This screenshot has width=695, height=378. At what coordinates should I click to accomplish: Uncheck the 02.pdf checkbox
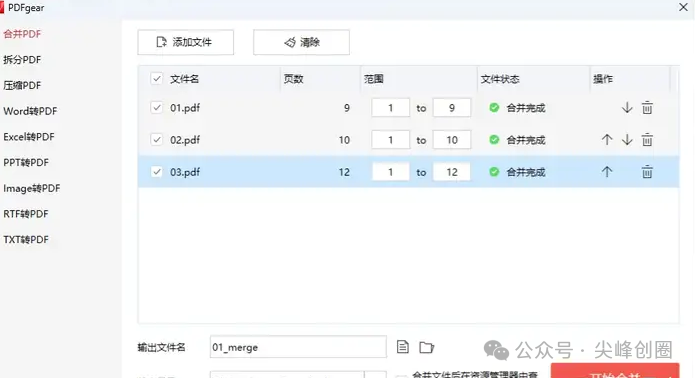156,140
